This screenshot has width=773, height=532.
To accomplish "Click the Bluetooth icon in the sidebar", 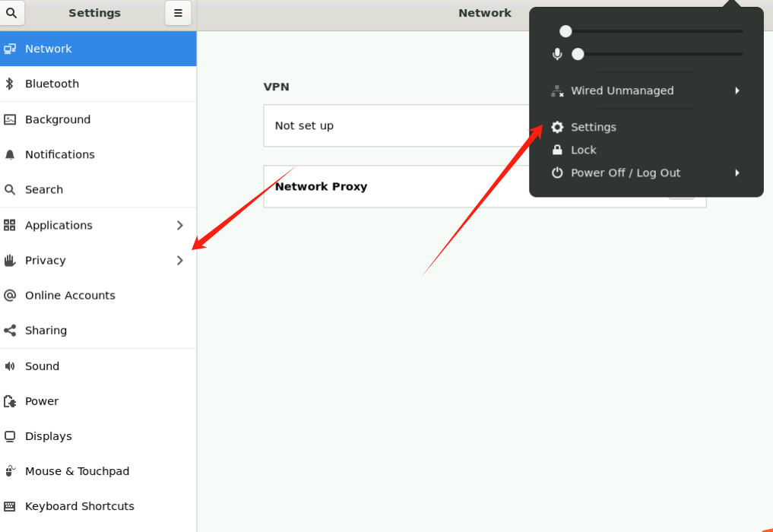I will click(x=9, y=84).
